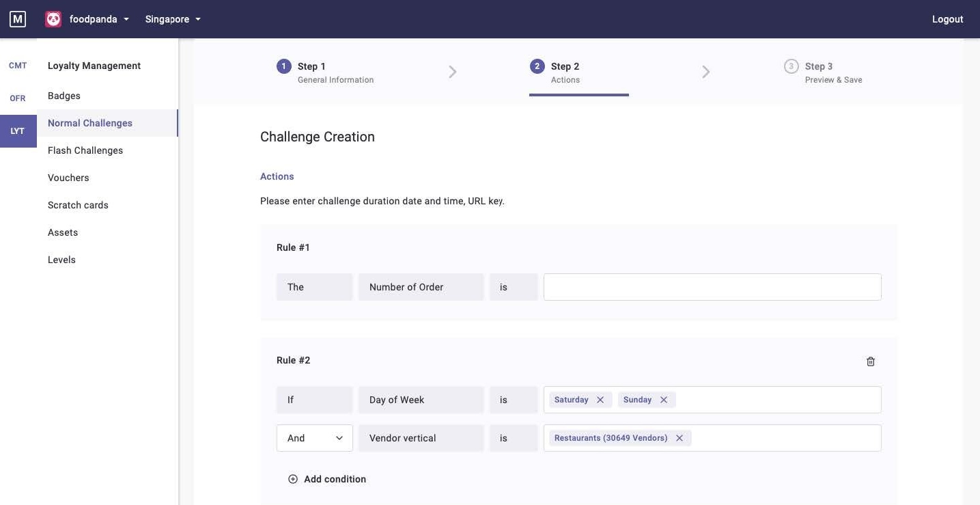Click the Add condition link
The width and height of the screenshot is (980, 505).
coord(335,479)
